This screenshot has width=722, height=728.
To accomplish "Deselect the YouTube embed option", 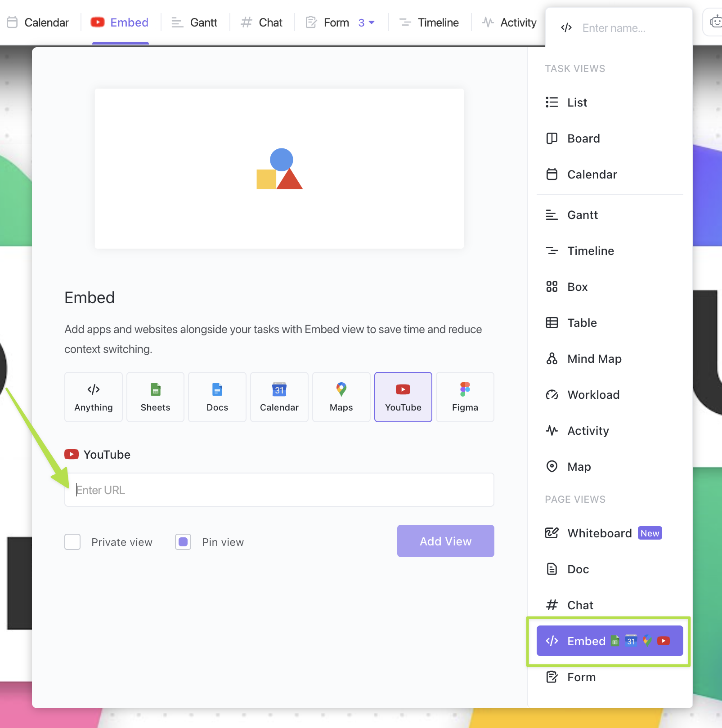I will [403, 397].
